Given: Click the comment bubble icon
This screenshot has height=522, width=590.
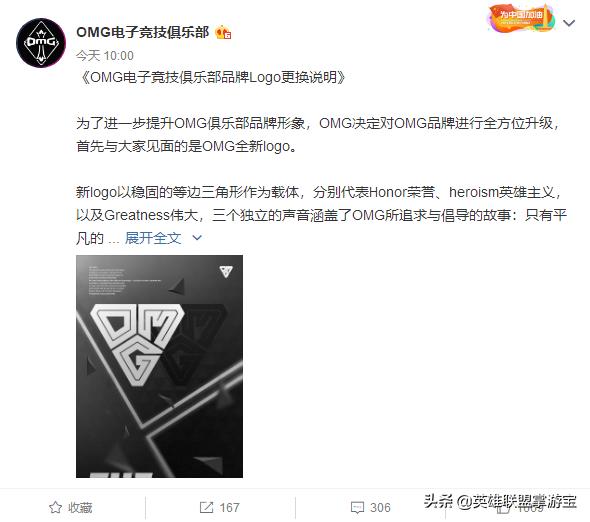Looking at the screenshot, I should tap(357, 508).
